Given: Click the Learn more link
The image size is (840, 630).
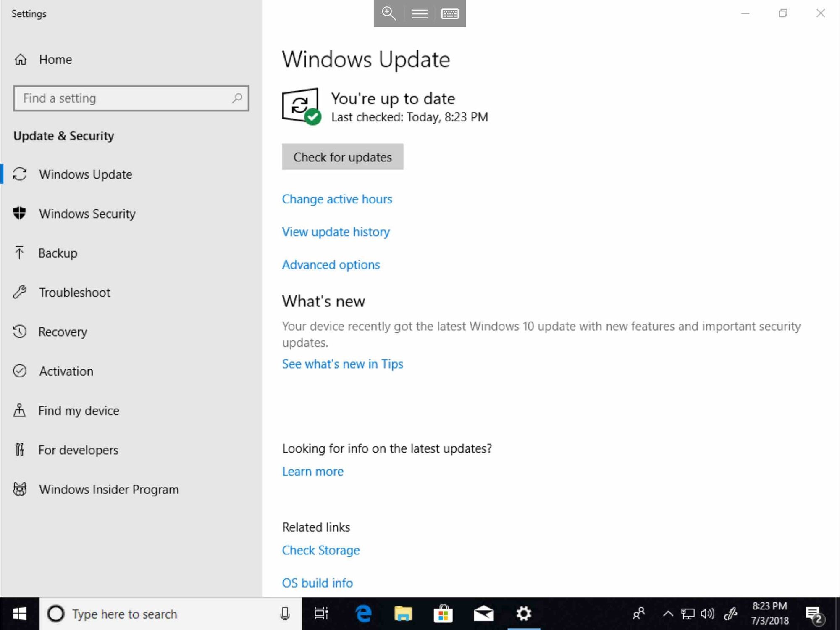Looking at the screenshot, I should pyautogui.click(x=312, y=472).
